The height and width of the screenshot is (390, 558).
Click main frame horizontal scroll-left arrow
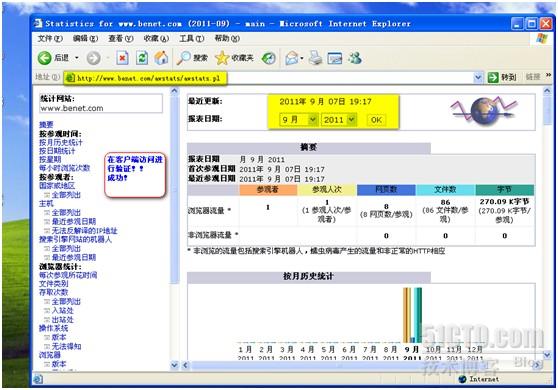tap(185, 365)
